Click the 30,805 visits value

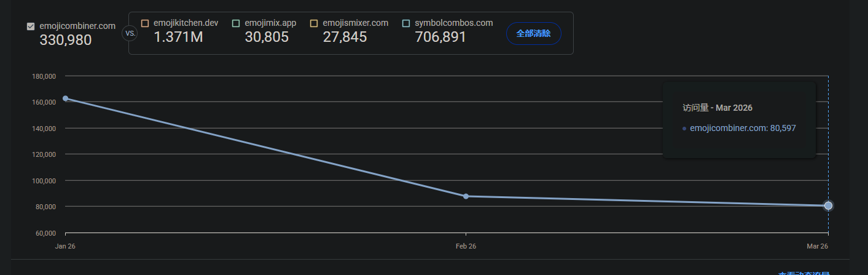click(267, 37)
